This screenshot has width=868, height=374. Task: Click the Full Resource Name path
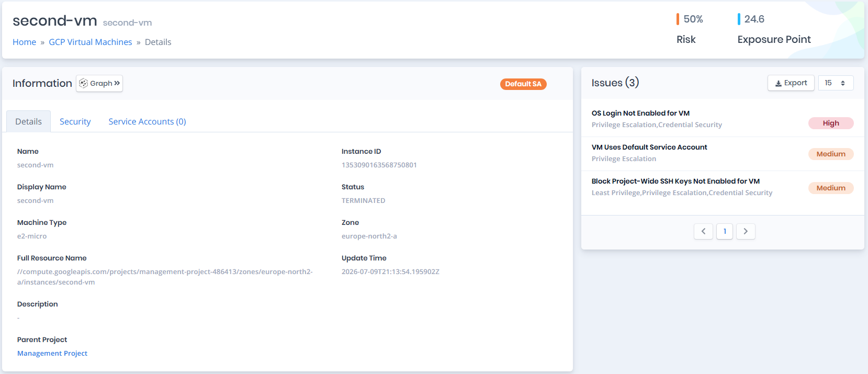coord(165,277)
